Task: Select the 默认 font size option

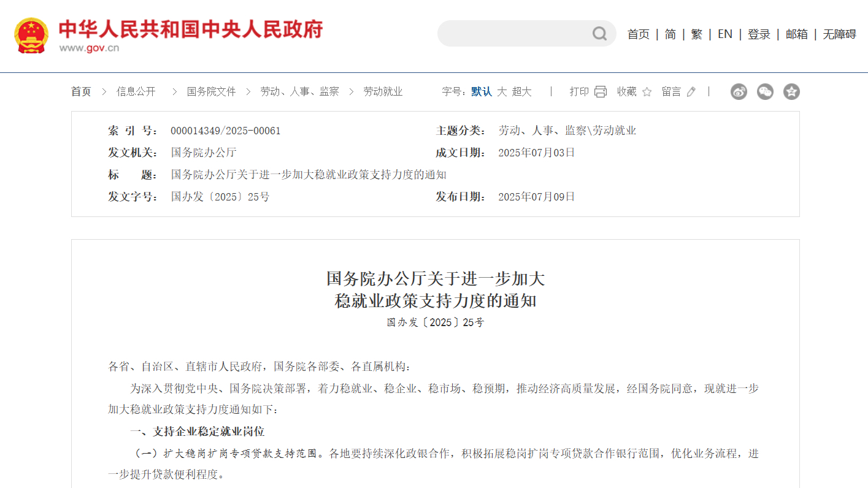Action: (x=482, y=92)
